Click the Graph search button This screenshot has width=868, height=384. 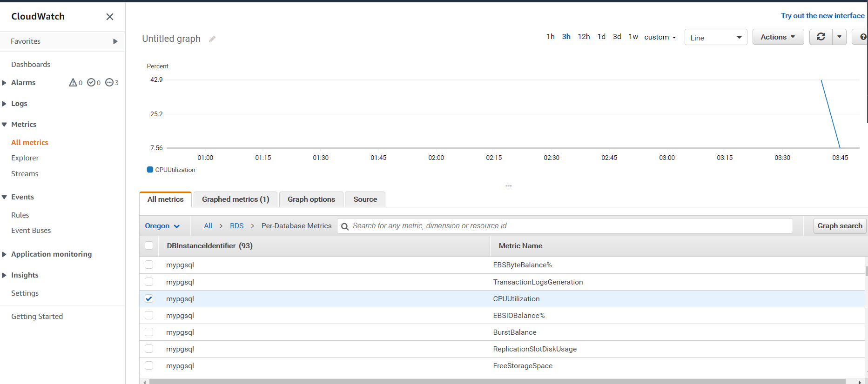[840, 226]
